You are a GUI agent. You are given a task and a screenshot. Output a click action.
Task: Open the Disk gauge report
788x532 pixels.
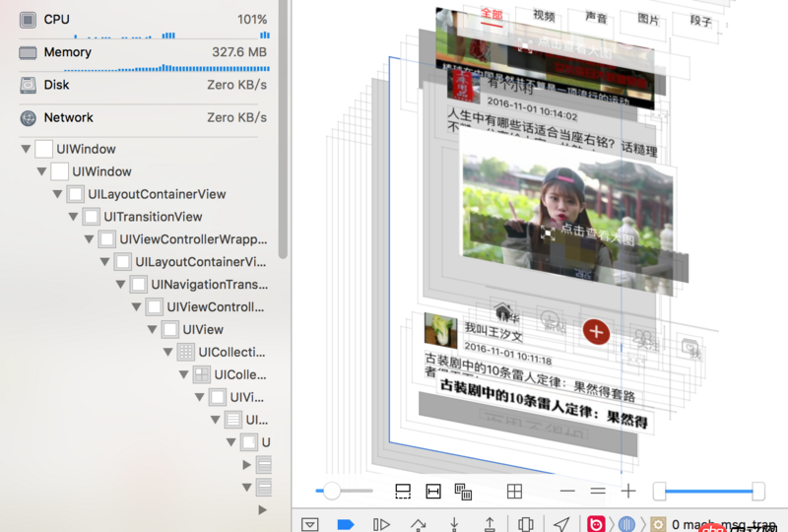143,85
